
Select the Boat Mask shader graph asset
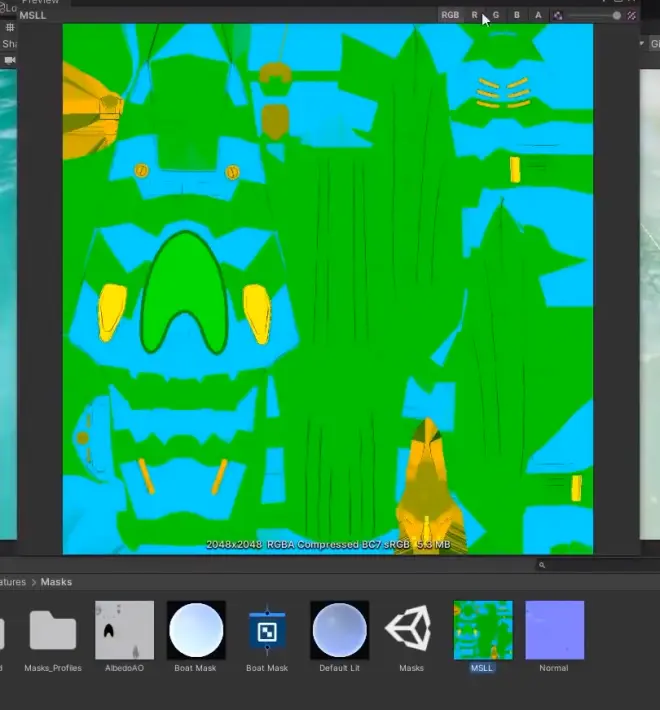(267, 630)
